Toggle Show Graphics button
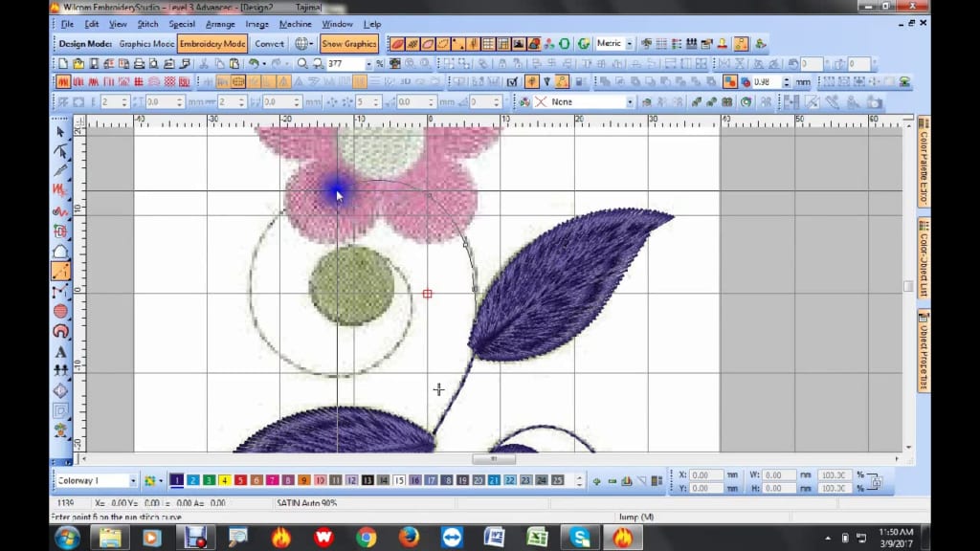The image size is (980, 551). click(349, 44)
